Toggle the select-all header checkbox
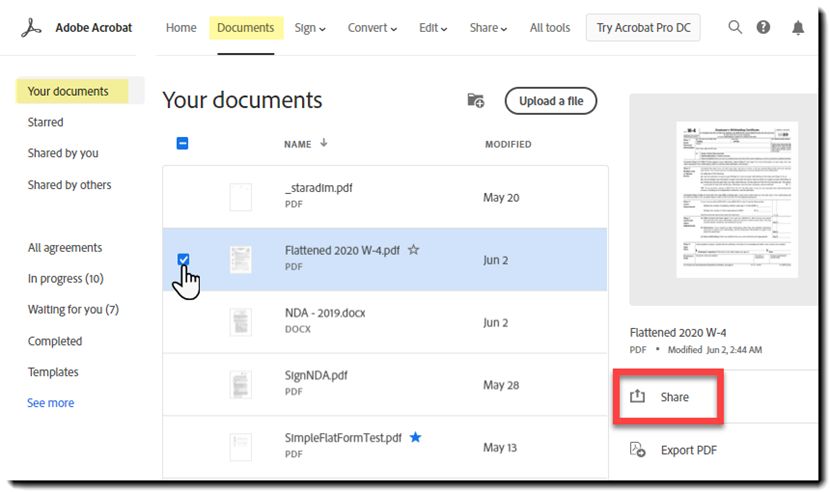830x492 pixels. pos(182,143)
